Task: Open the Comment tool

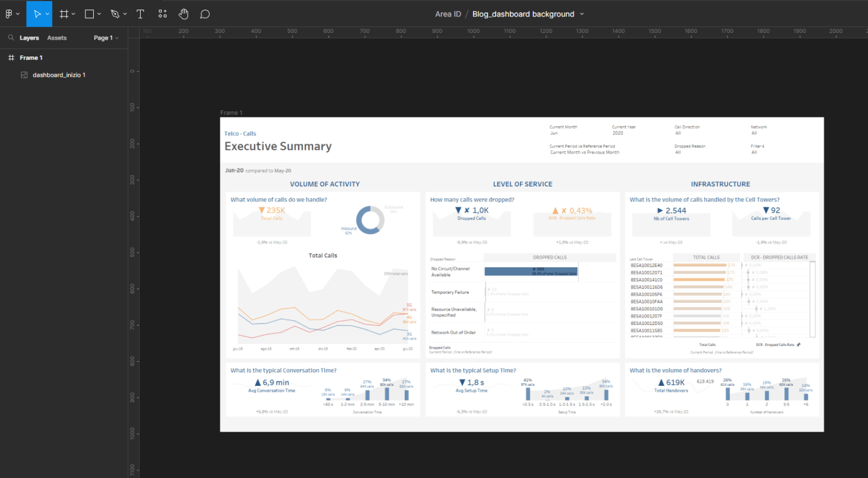Action: coord(205,14)
